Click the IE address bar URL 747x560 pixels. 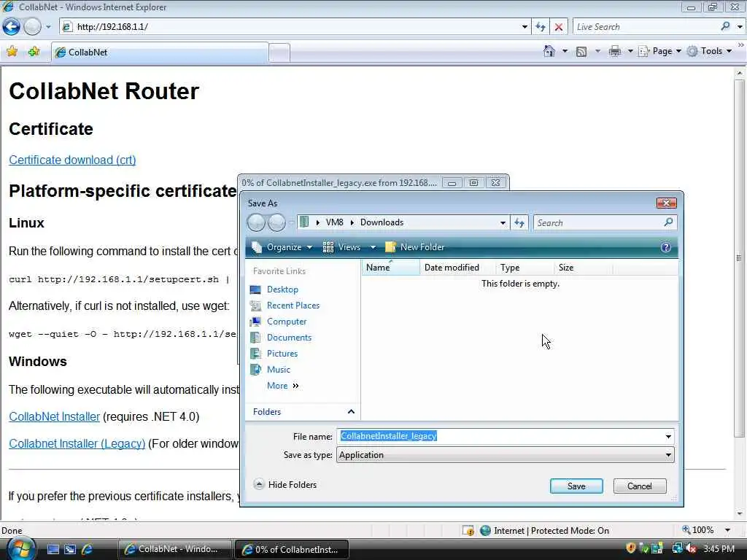(112, 27)
